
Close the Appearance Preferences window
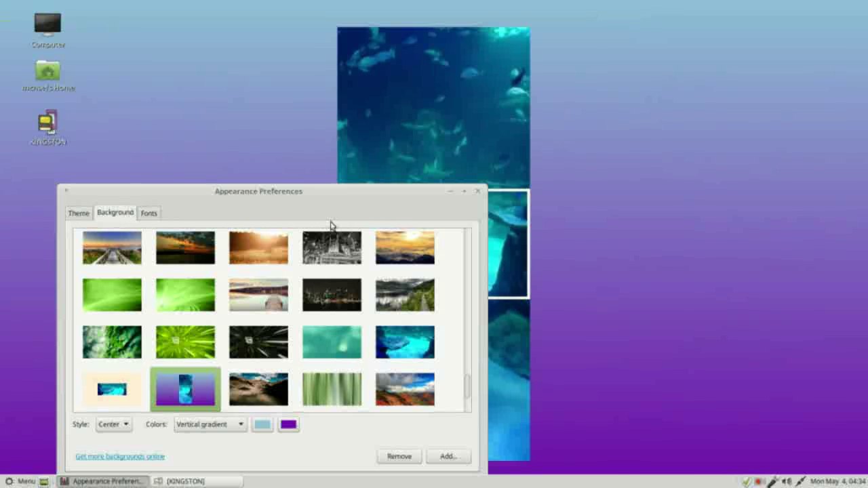(x=477, y=191)
